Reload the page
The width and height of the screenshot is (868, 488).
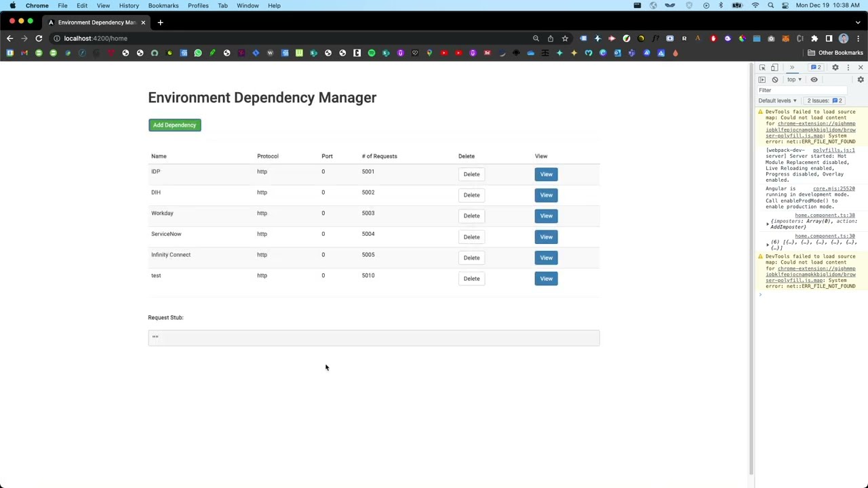point(39,39)
